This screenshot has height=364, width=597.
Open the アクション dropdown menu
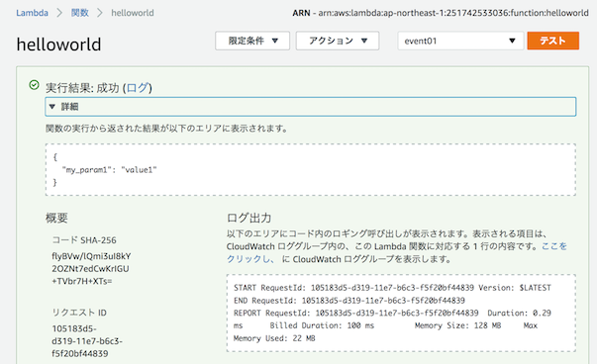coord(338,41)
